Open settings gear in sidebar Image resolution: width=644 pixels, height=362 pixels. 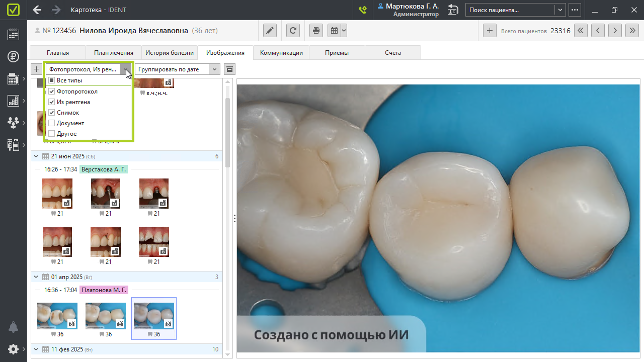14,349
